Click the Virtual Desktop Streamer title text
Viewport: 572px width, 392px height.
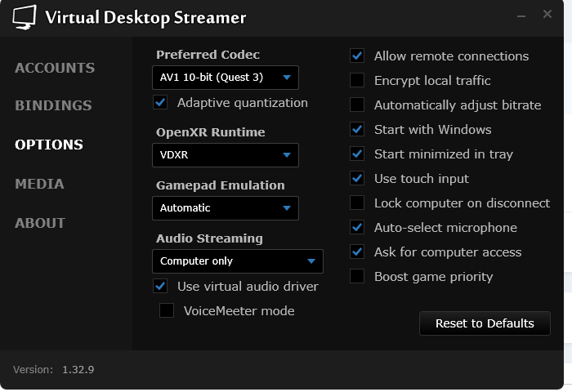pos(145,17)
